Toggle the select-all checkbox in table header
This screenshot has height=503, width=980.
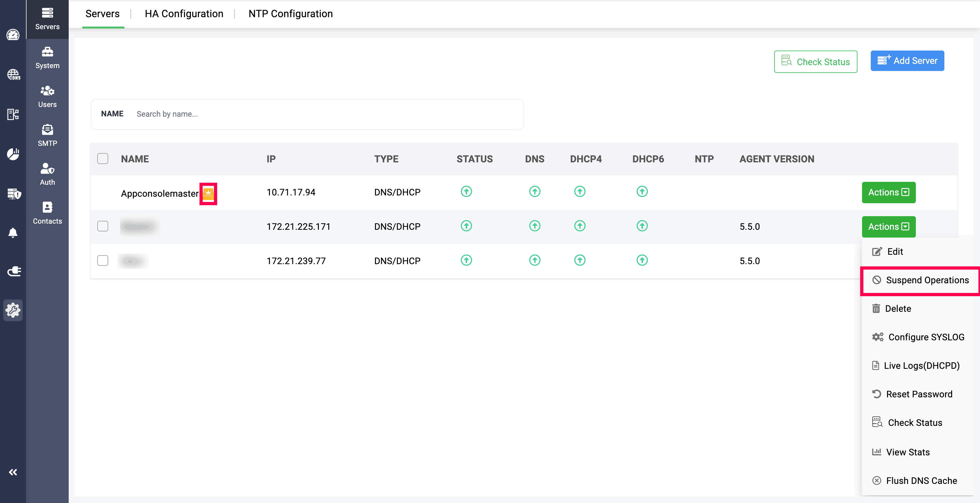point(103,159)
